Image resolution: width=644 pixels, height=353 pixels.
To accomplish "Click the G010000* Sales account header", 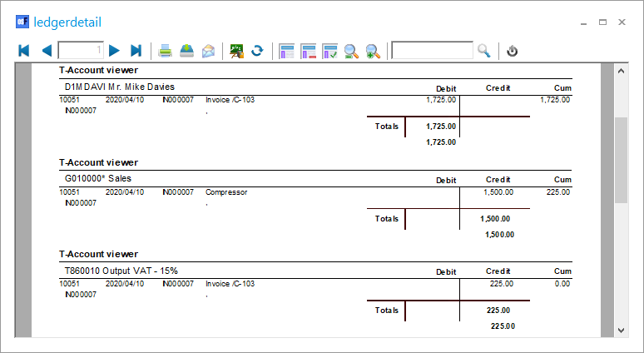I will coord(98,178).
